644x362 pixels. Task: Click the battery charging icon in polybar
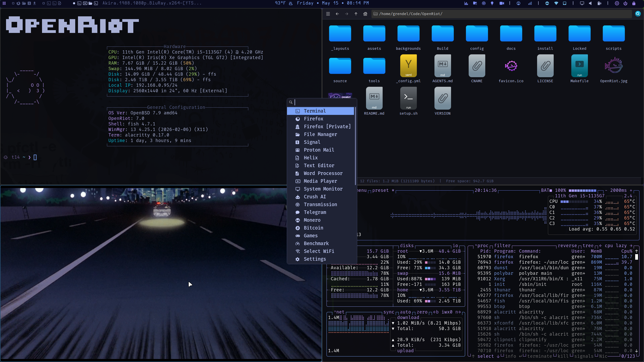[x=599, y=3]
